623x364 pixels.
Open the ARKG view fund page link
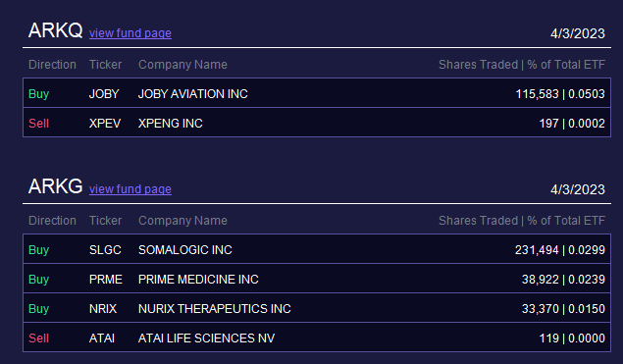[x=130, y=189]
